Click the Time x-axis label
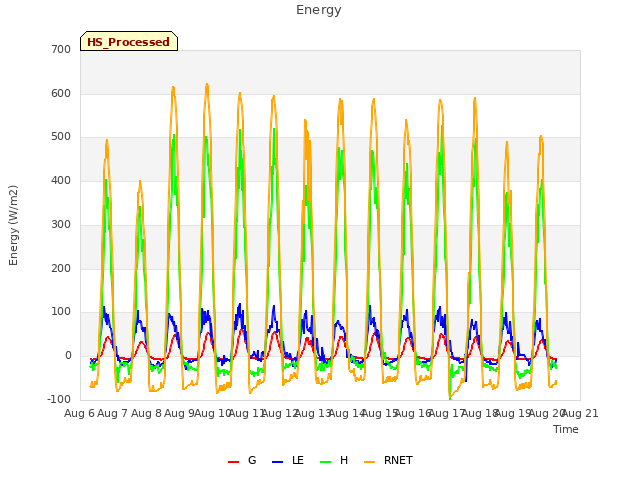The height and width of the screenshot is (480, 640). [x=566, y=429]
